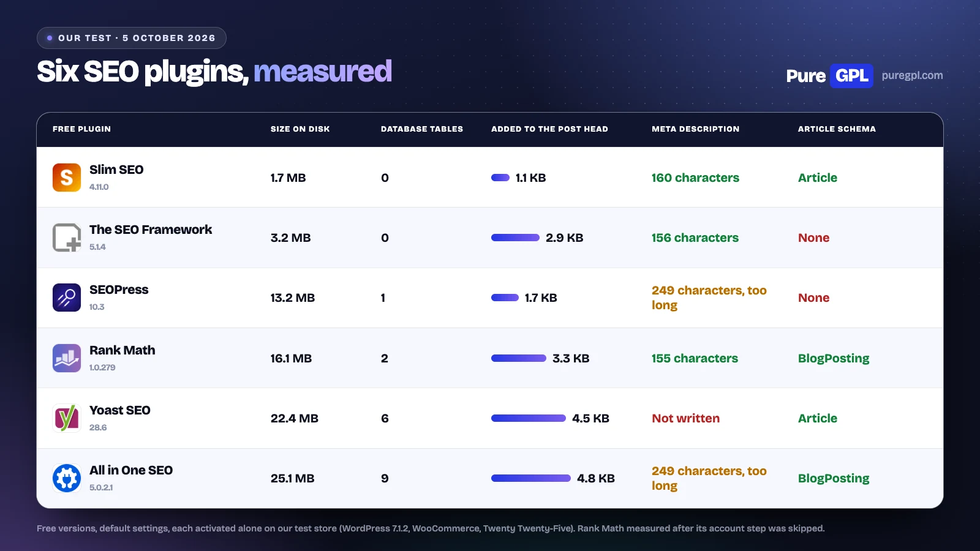980x551 pixels.
Task: Click SEOPress 249 characters, too long
Action: tap(709, 298)
